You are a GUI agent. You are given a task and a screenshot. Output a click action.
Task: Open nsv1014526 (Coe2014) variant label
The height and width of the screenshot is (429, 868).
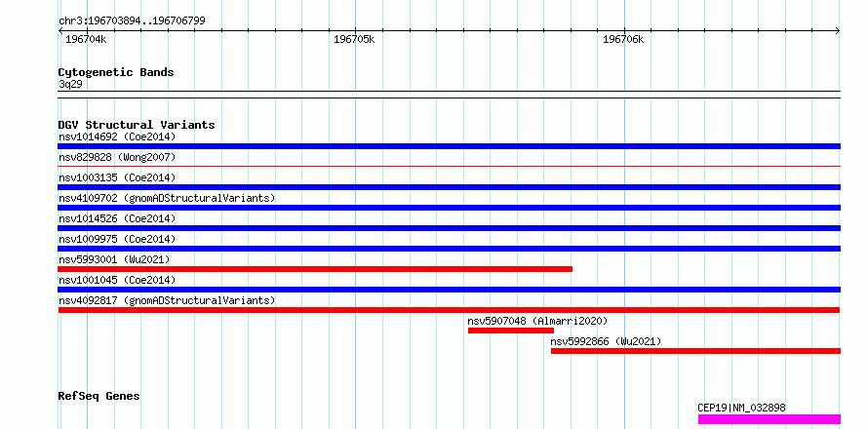(117, 218)
